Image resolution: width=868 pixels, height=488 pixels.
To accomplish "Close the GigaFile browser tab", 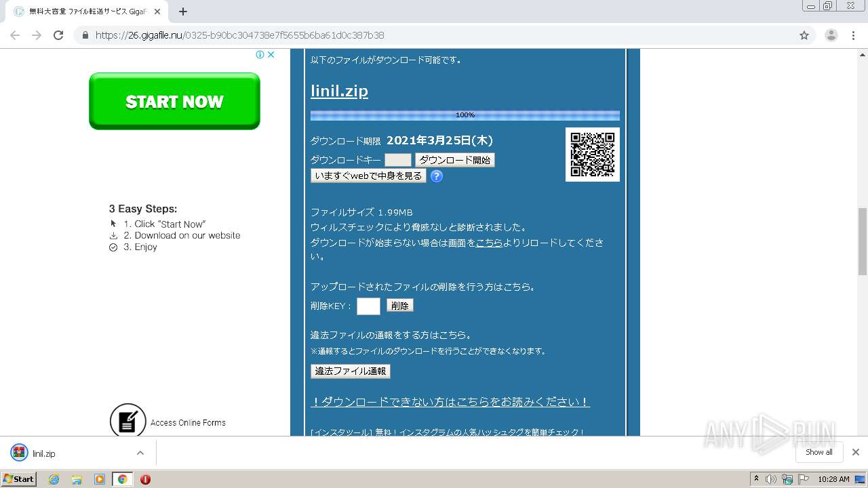I will coord(157,12).
